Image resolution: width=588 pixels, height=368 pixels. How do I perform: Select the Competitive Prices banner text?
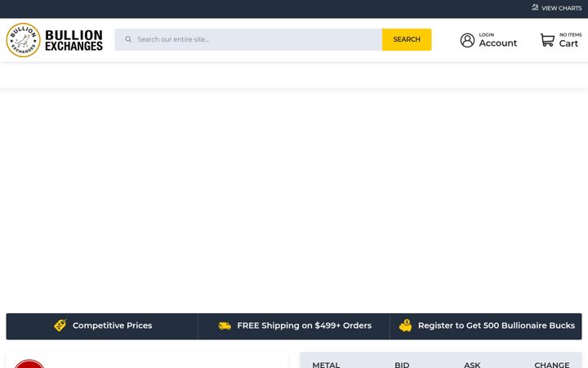pyautogui.click(x=112, y=325)
